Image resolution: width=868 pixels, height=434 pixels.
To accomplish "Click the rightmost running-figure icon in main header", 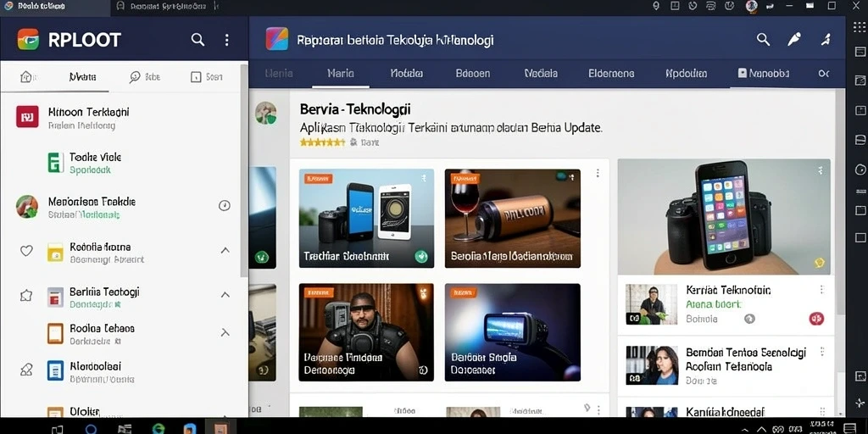I will tap(826, 39).
